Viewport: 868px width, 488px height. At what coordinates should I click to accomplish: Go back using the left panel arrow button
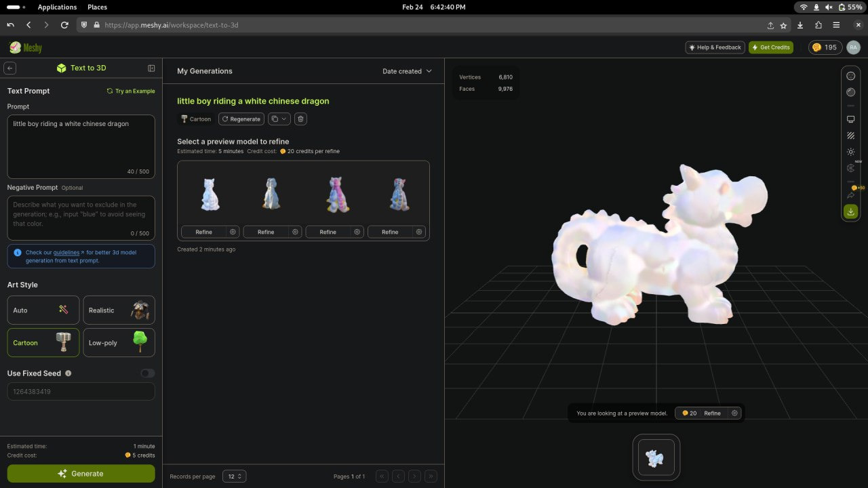[9, 68]
